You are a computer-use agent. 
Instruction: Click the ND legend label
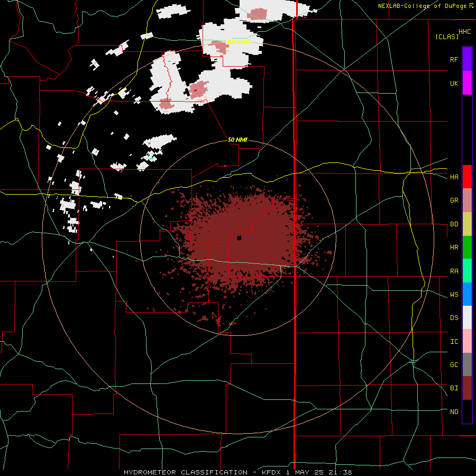pos(454,412)
